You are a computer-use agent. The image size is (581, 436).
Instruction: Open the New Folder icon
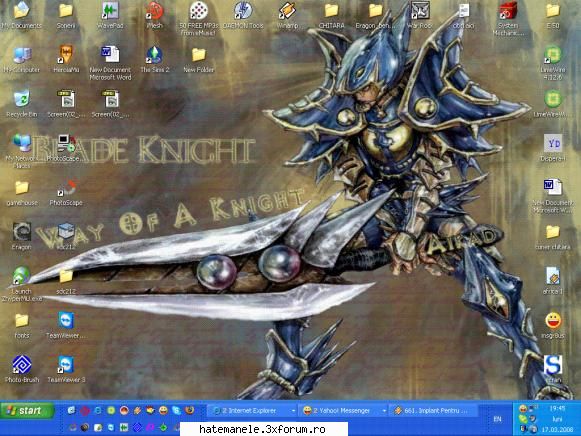(199, 59)
